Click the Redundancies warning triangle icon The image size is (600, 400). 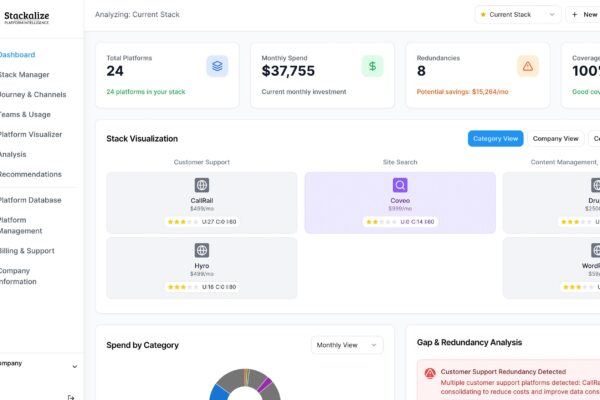pos(528,66)
